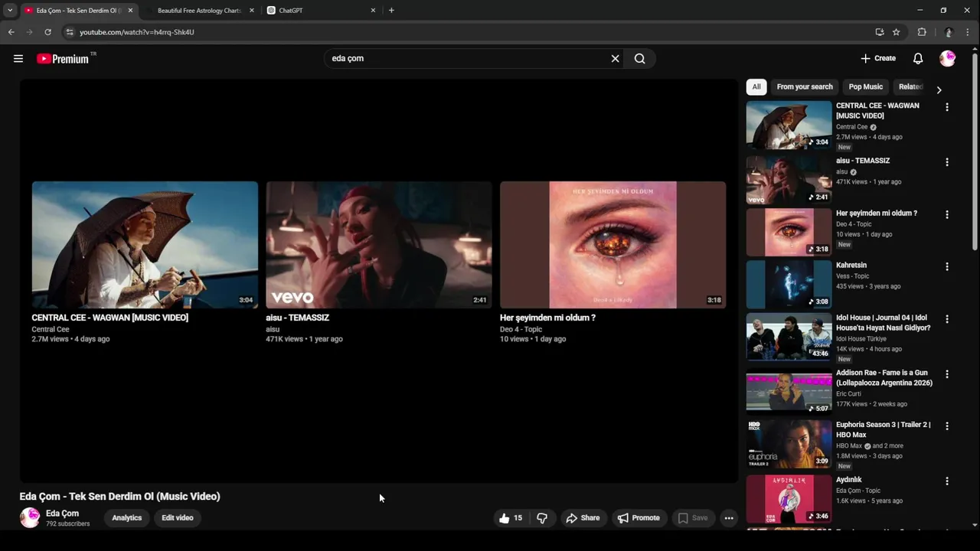
Task: Select the All filter chip
Action: point(756,86)
